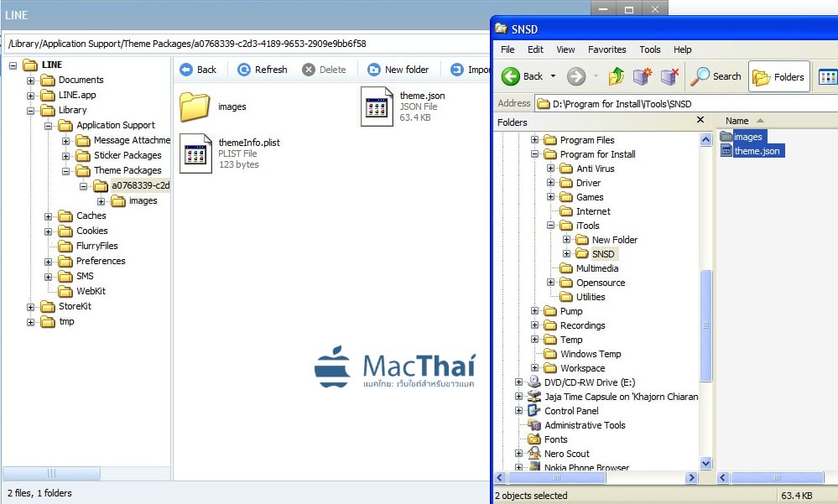
Task: Open the File menu in SNSD window
Action: 507,49
